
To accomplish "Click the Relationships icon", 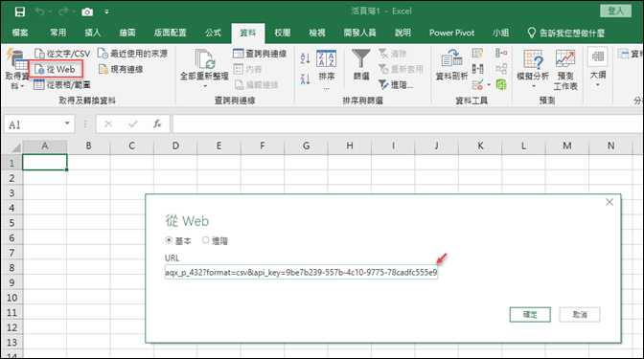I will tap(501, 69).
